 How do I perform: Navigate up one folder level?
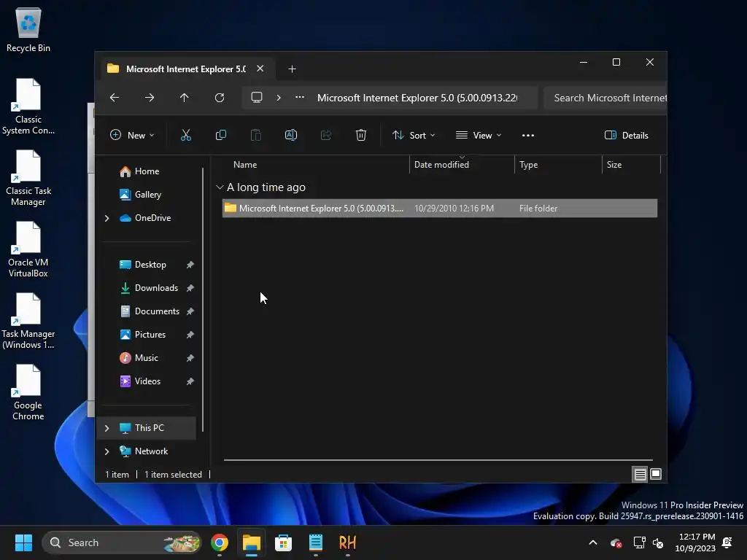[x=185, y=98]
